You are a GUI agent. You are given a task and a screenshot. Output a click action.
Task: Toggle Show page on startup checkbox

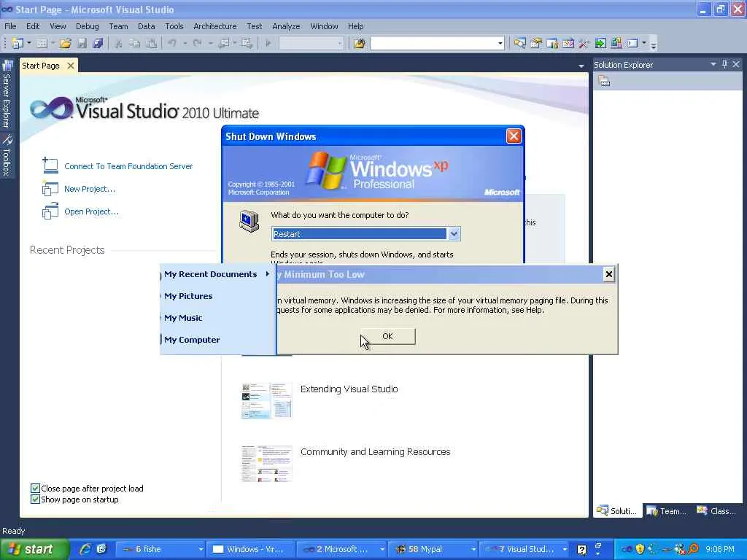click(x=35, y=499)
